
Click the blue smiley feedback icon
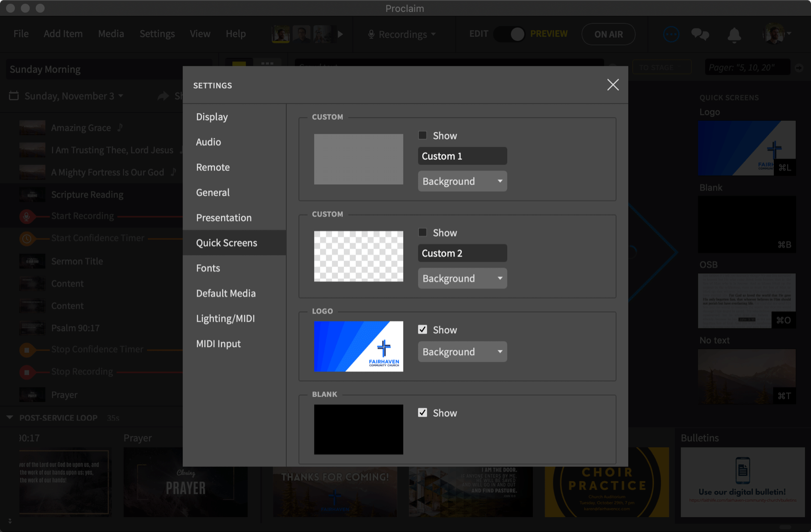[x=671, y=34]
